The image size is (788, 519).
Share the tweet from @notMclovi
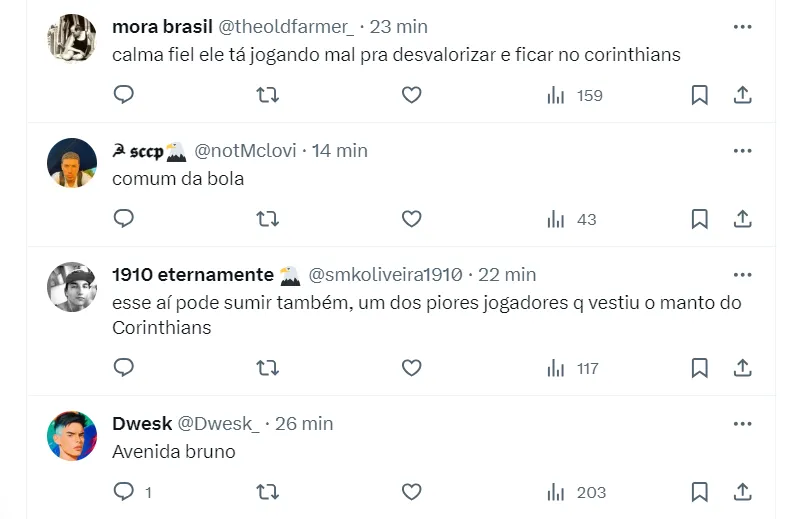(743, 218)
